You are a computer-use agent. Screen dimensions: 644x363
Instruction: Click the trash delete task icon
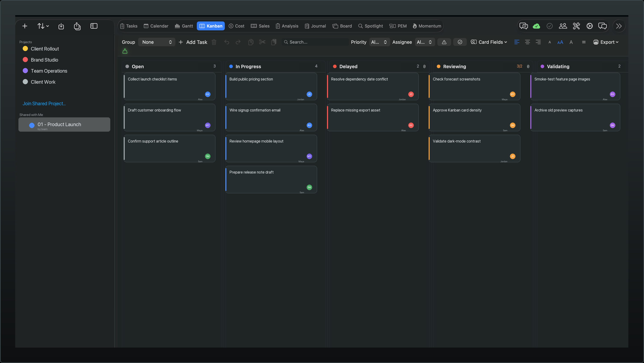(x=214, y=42)
